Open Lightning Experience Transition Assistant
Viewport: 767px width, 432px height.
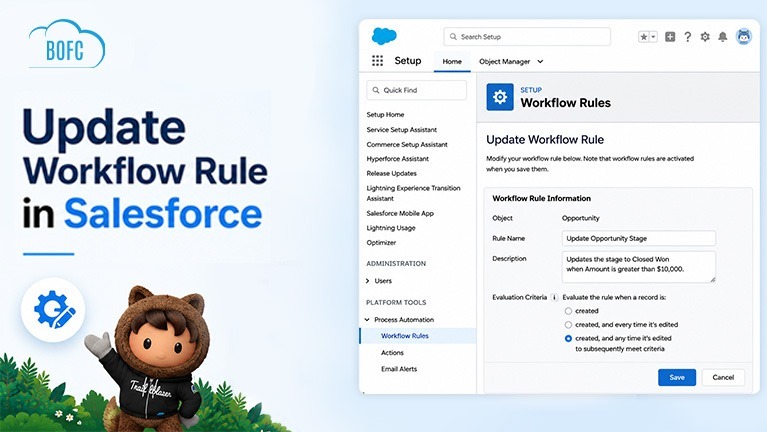[413, 193]
